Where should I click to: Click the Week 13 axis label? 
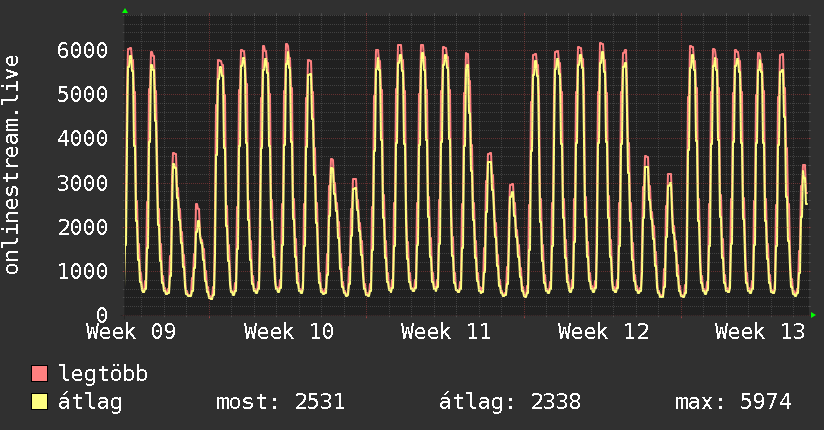click(x=760, y=332)
